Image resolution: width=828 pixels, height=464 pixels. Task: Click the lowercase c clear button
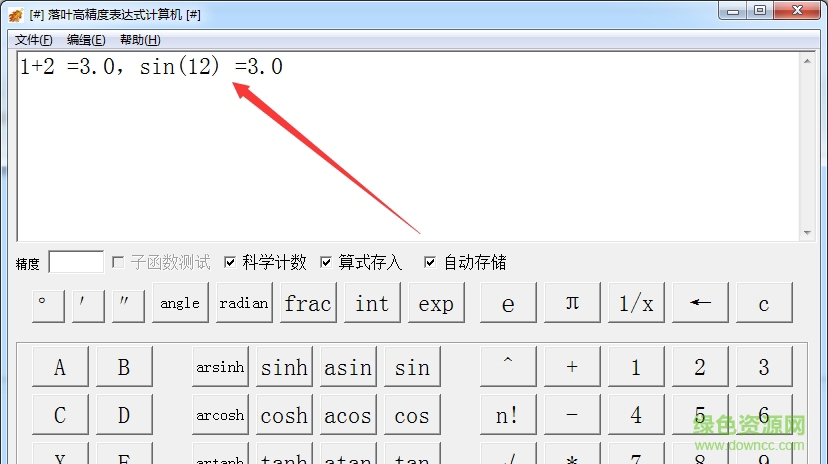[764, 303]
